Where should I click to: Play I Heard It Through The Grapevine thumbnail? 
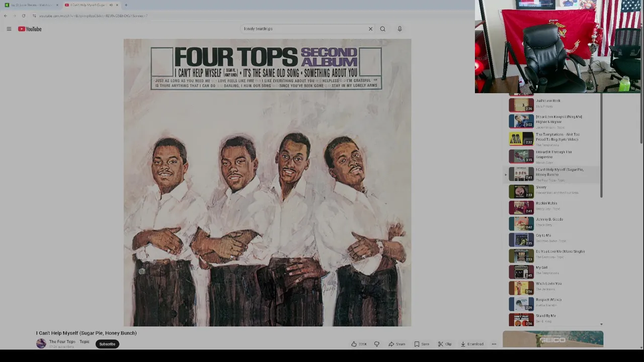coord(521,156)
